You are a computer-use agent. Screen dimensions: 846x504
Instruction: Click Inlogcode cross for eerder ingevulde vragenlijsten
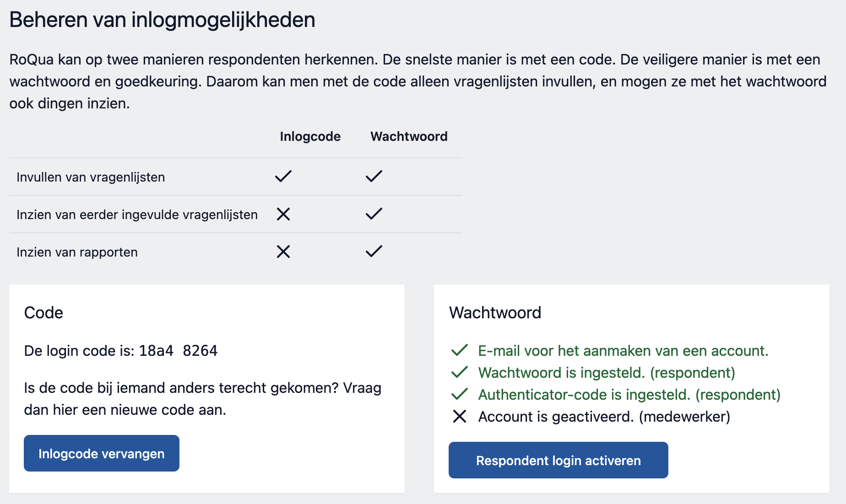(x=283, y=214)
